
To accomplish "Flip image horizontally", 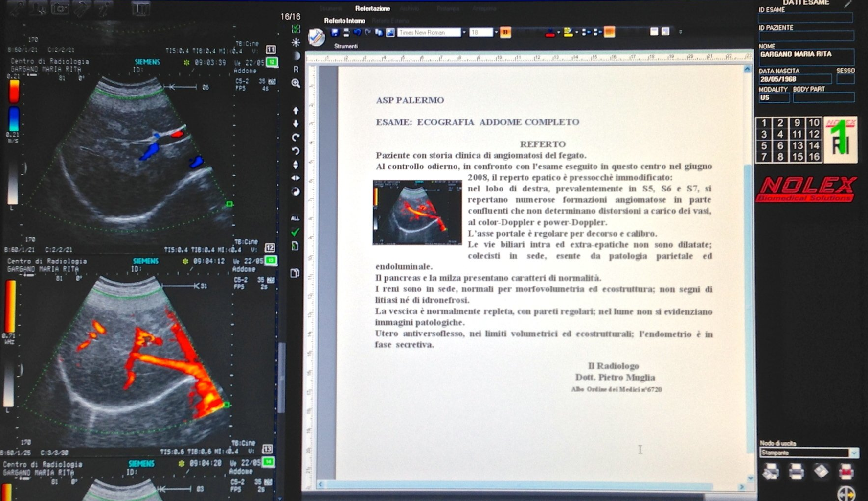I will click(x=296, y=178).
